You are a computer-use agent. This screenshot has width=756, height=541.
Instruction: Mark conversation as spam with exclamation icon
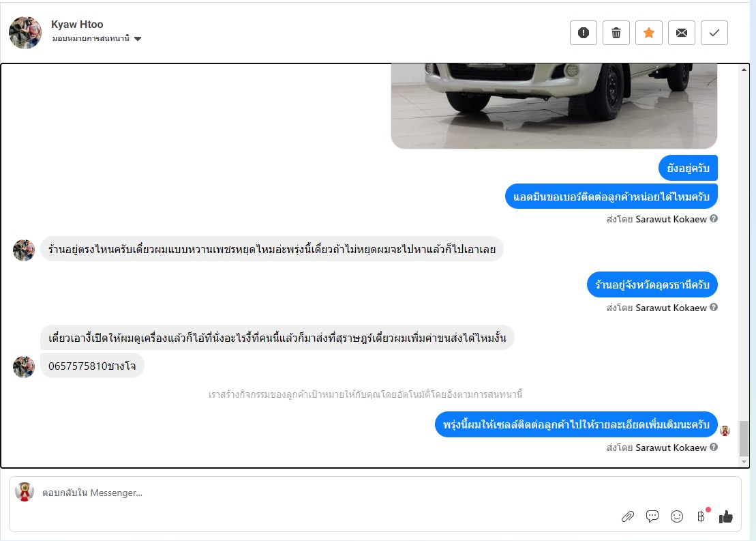(x=584, y=33)
